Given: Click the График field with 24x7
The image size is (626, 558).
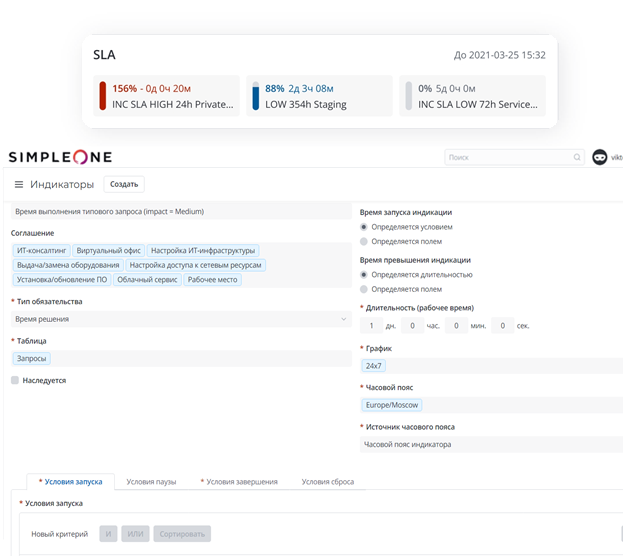Looking at the screenshot, I should (x=491, y=366).
